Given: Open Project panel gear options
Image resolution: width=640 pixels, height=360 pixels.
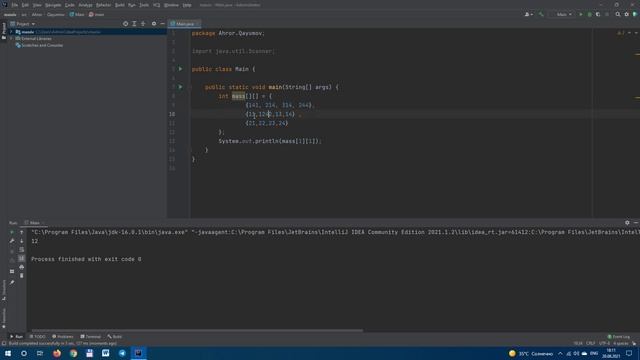Looking at the screenshot, I should pyautogui.click(x=154, y=24).
